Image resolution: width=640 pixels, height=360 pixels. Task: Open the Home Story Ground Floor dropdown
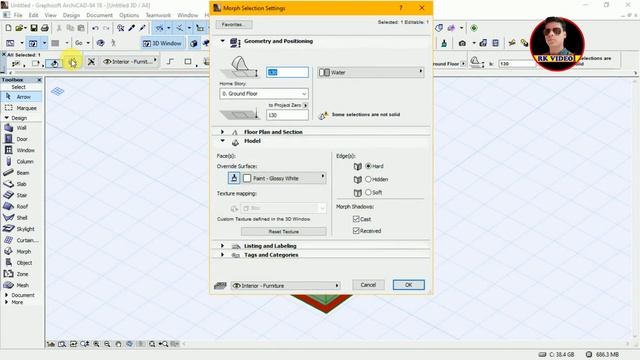click(x=264, y=93)
